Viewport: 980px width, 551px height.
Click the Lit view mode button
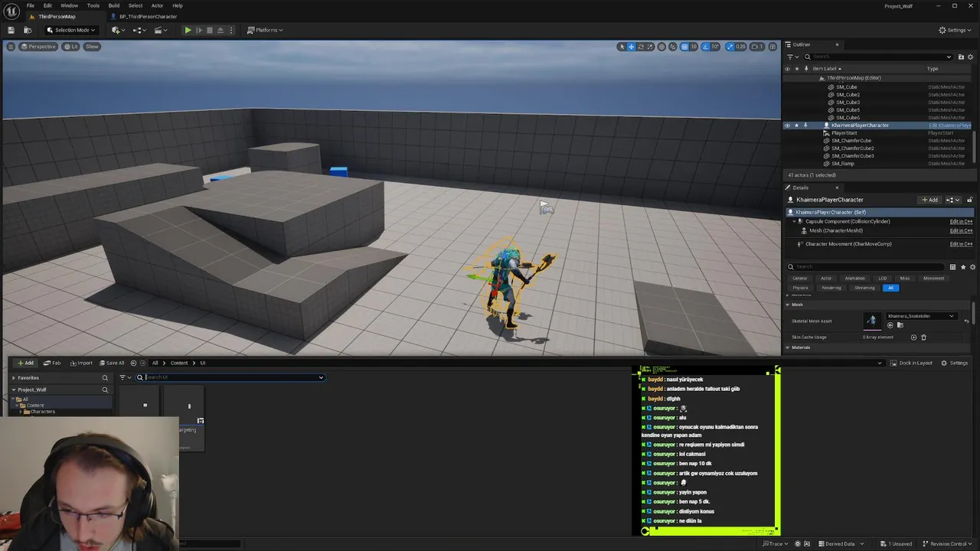tap(70, 47)
